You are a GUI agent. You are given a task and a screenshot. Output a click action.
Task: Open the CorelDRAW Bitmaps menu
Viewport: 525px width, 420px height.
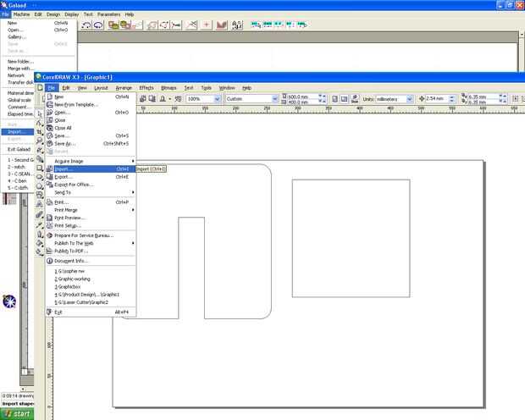(169, 88)
